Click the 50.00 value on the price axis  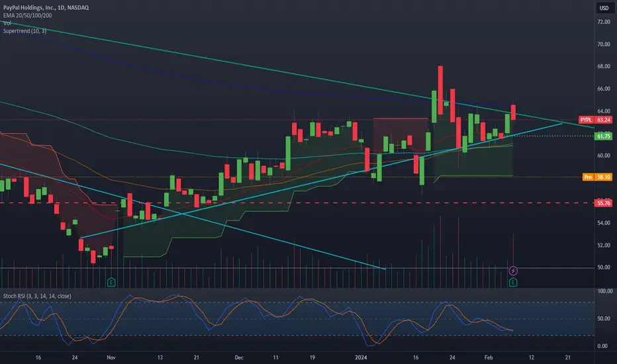click(x=604, y=267)
